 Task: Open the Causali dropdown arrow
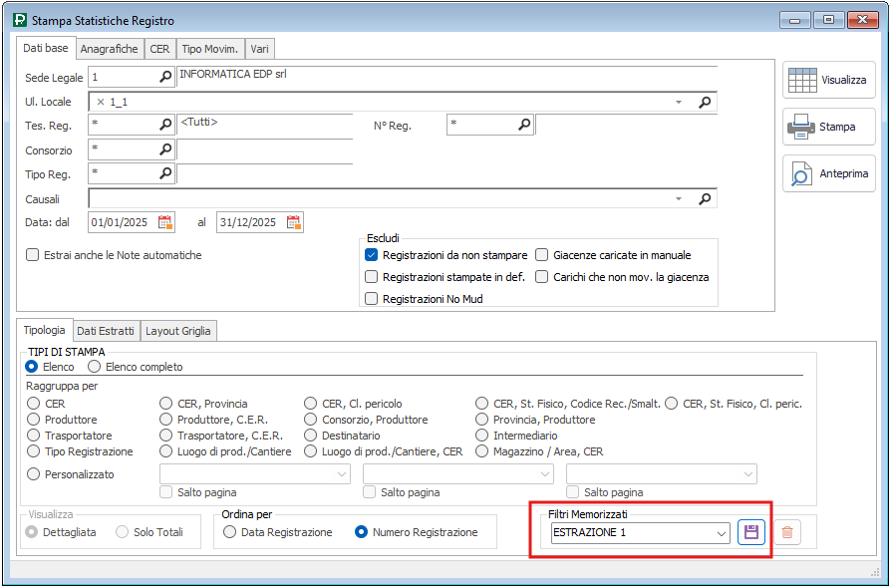[x=679, y=198]
